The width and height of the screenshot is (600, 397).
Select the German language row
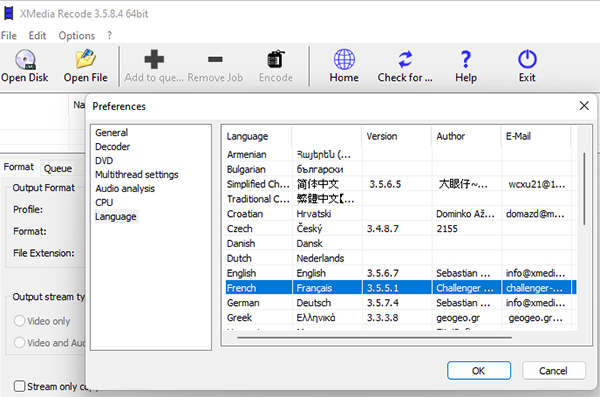click(x=401, y=303)
